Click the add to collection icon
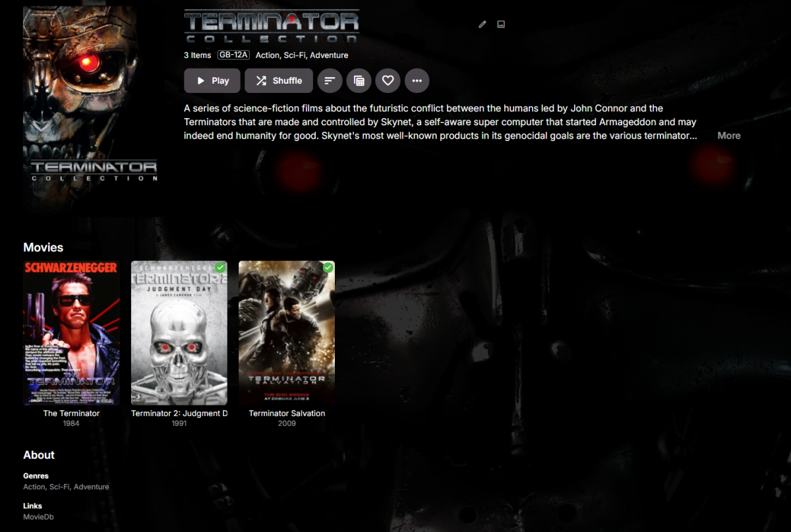 pos(359,80)
